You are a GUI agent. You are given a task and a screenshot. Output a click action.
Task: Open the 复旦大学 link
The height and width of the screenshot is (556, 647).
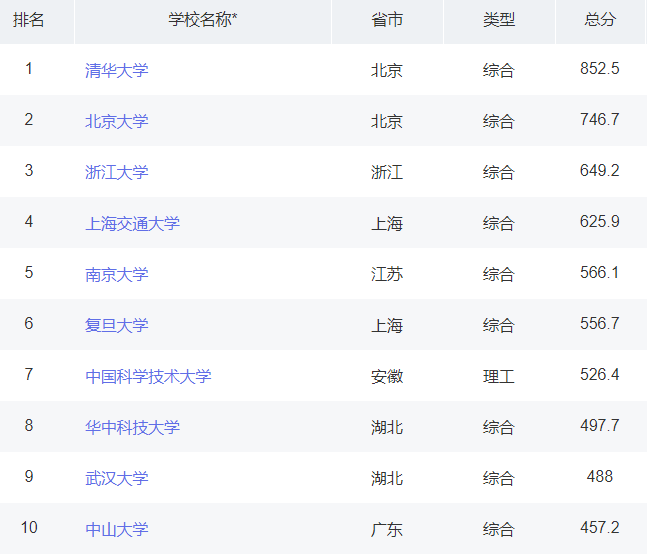point(116,325)
